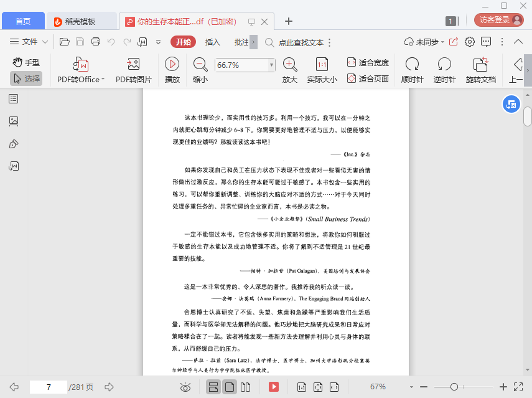The height and width of the screenshot is (398, 532).
Task: Select the encrypted PDF document tab
Action: pos(186,21)
